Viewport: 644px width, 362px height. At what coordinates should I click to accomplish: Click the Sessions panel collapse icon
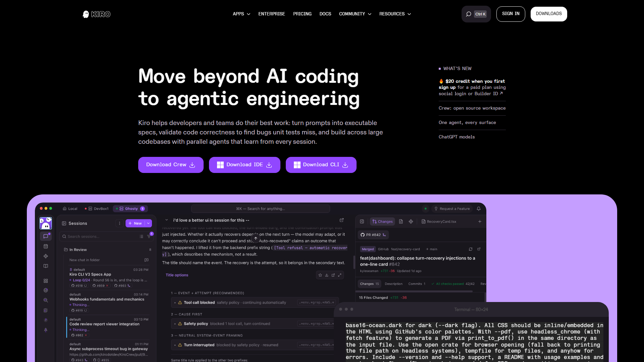point(64,223)
